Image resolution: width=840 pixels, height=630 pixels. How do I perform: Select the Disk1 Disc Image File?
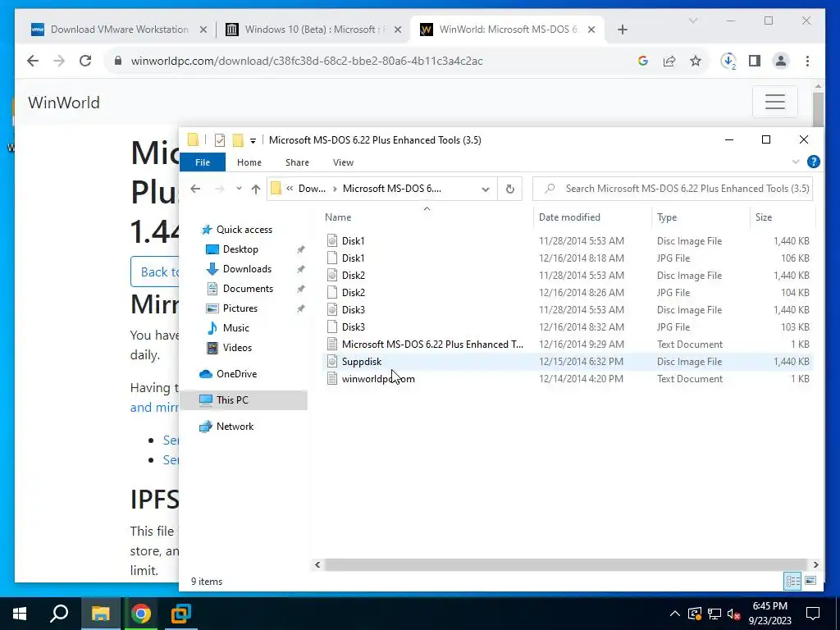[x=568, y=241]
